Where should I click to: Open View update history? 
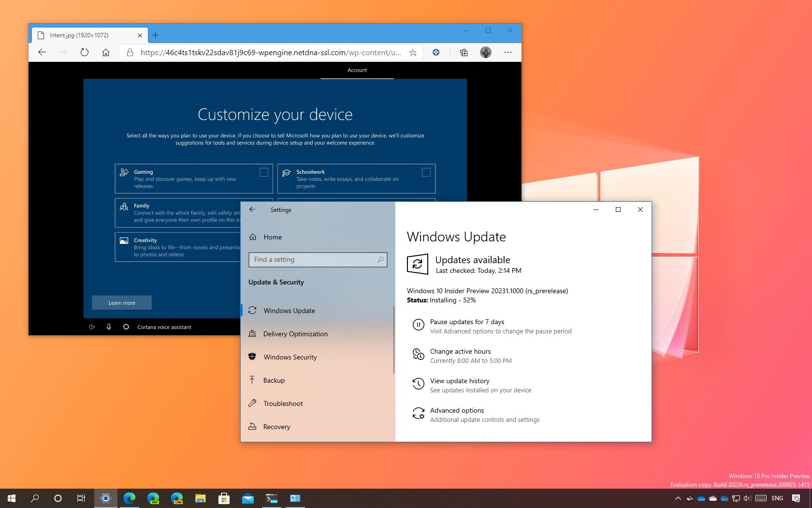click(x=459, y=381)
